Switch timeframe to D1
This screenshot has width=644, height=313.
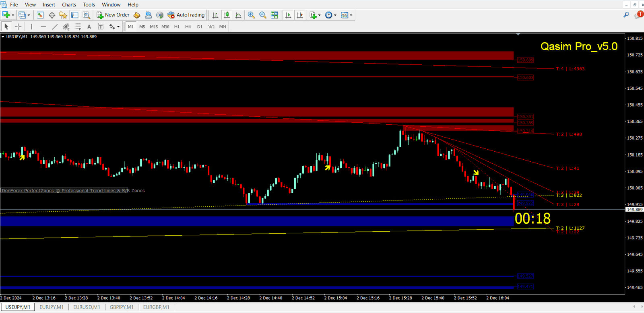(x=200, y=27)
